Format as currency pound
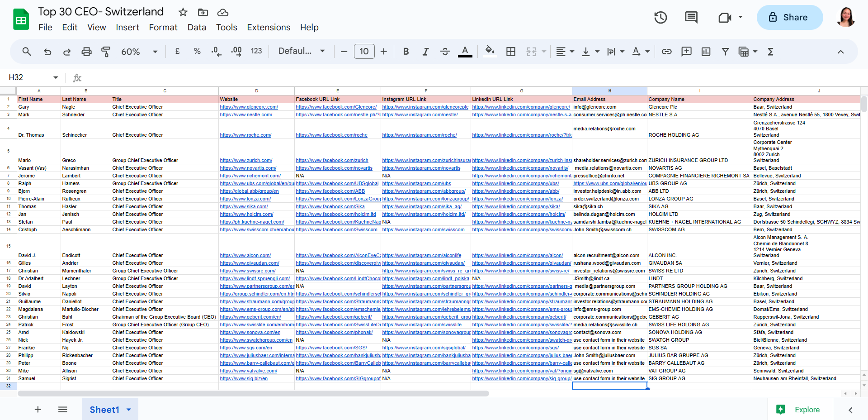The image size is (868, 420). [x=177, y=51]
